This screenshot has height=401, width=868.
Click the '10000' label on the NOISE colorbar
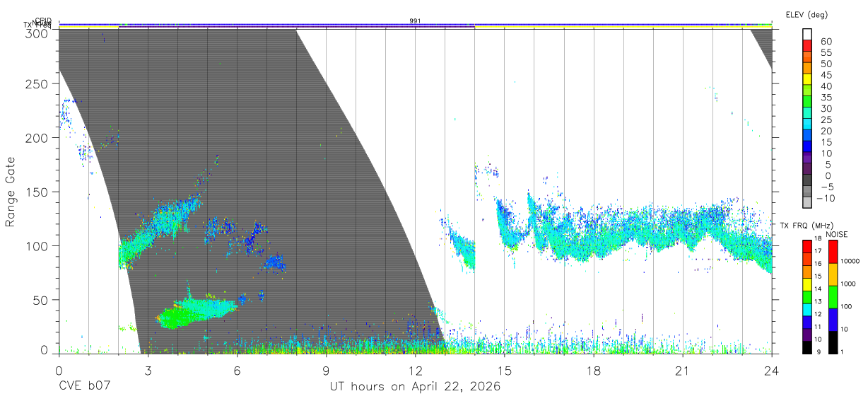click(851, 262)
